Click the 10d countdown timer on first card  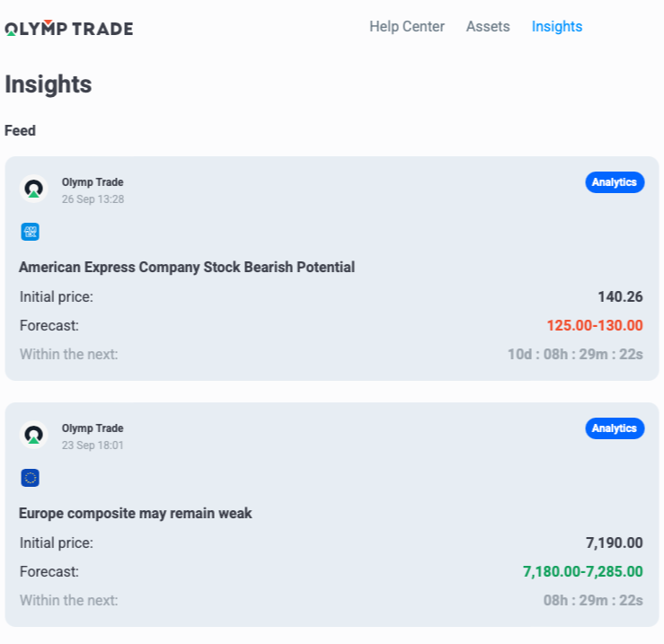[575, 354]
